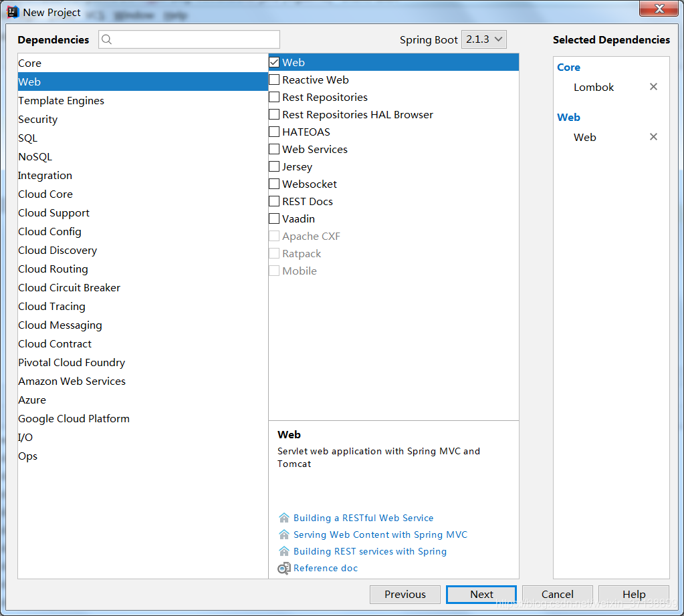
Task: Enable the Websocket checkbox
Action: (x=274, y=184)
